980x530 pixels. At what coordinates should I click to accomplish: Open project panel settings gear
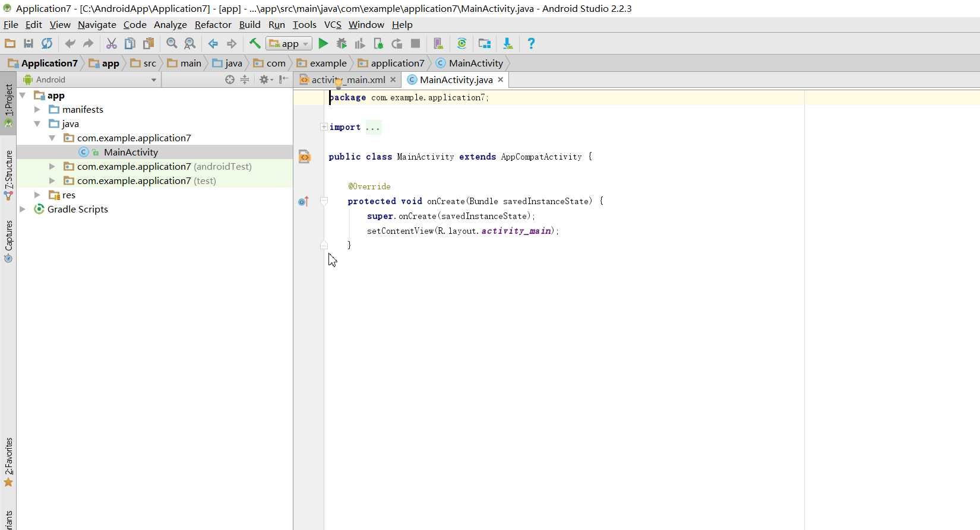pos(265,80)
